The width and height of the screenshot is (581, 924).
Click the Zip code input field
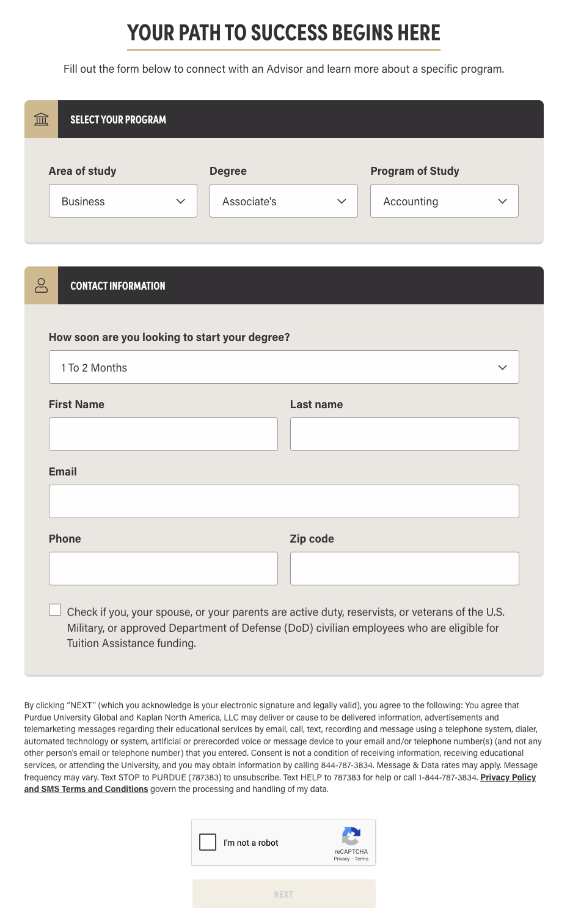(x=404, y=568)
